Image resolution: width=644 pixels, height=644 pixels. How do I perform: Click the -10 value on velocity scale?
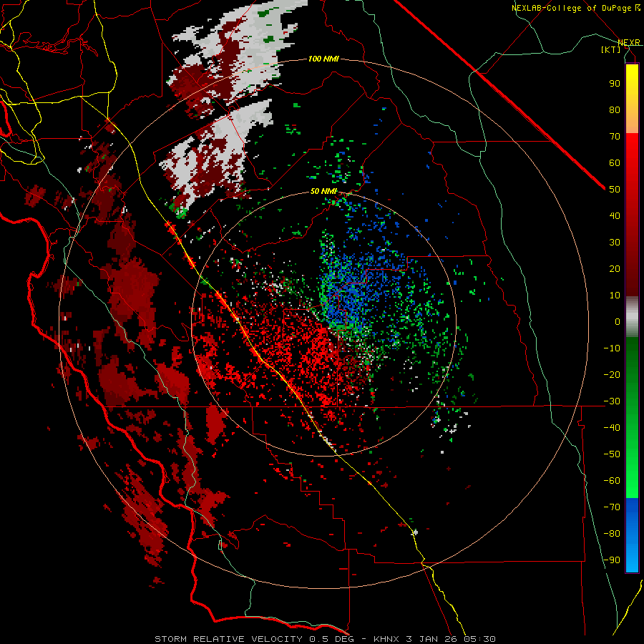click(612, 348)
